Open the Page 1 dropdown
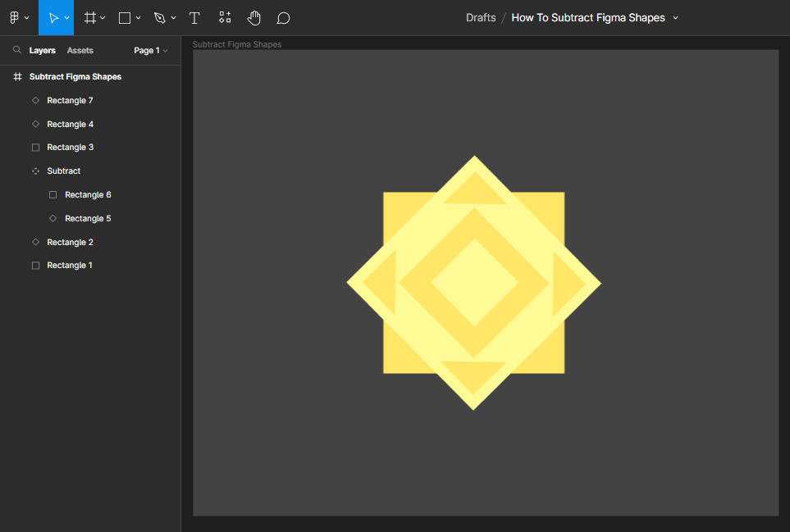This screenshot has height=532, width=790. pyautogui.click(x=151, y=50)
